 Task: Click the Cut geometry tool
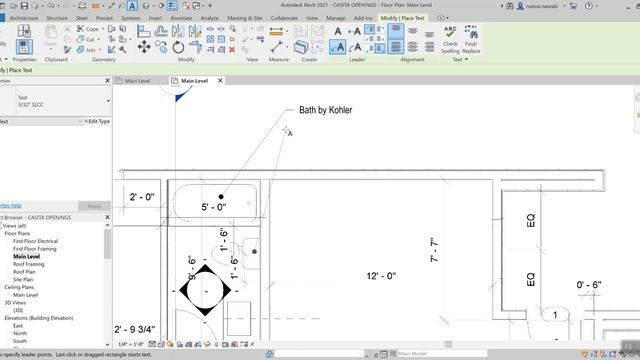pyautogui.click(x=85, y=39)
